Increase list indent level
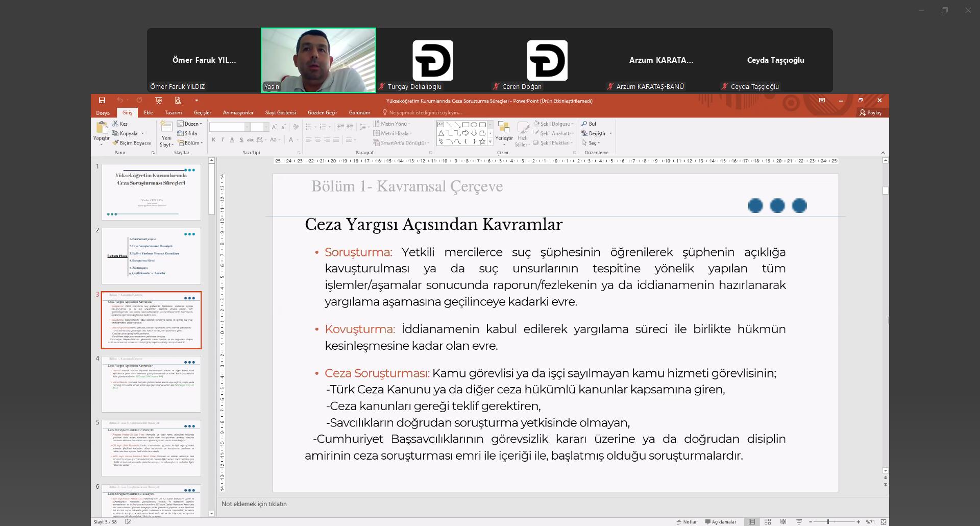Screen dimensions: 980x526 pos(351,127)
